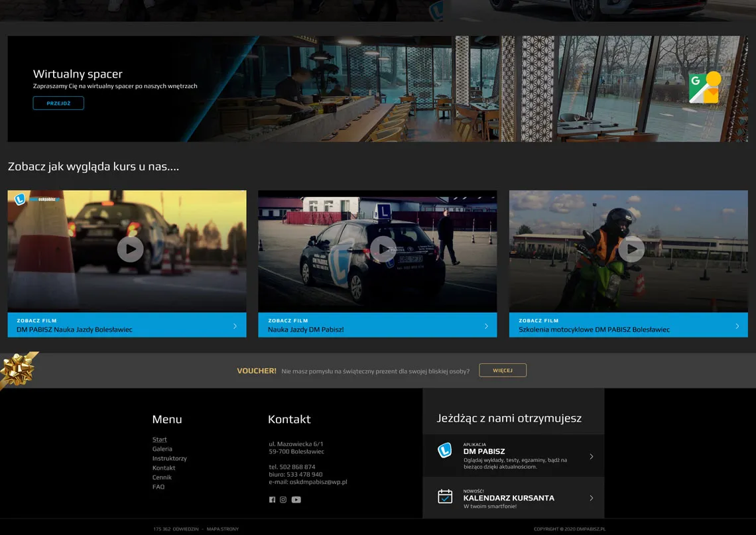
Task: Click chevron next to DM PABISZ aplikacja
Action: point(591,456)
